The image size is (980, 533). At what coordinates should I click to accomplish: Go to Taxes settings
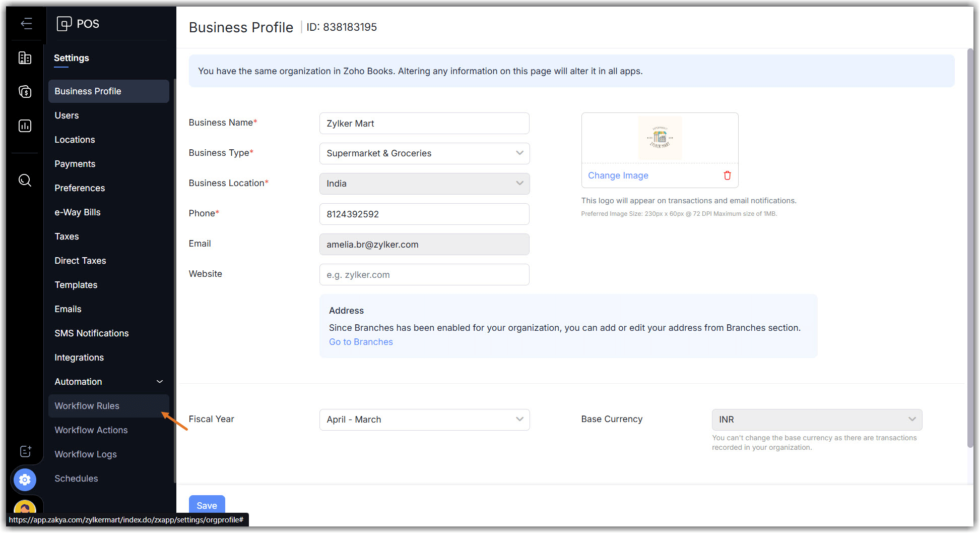click(x=67, y=236)
